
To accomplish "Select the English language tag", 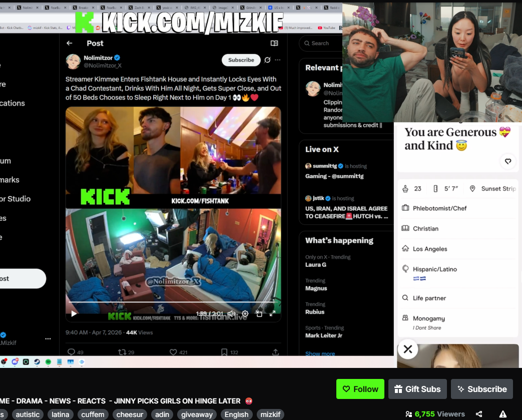I will (x=236, y=414).
